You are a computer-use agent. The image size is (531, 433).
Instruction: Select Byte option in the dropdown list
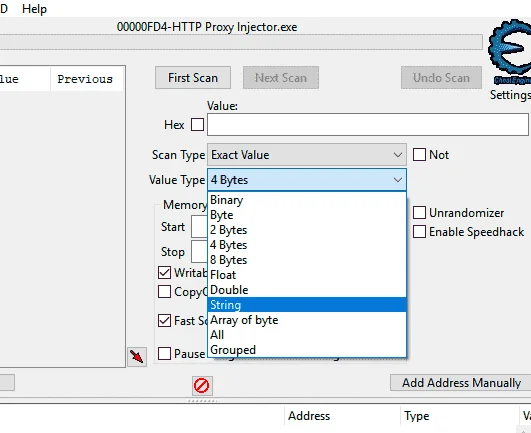coord(307,215)
